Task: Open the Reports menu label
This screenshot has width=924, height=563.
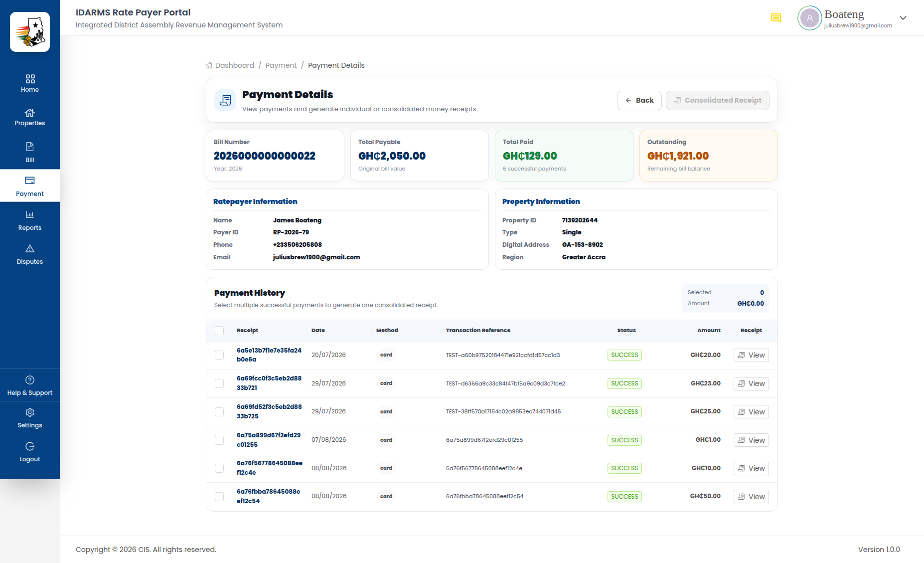Action: click(x=30, y=228)
